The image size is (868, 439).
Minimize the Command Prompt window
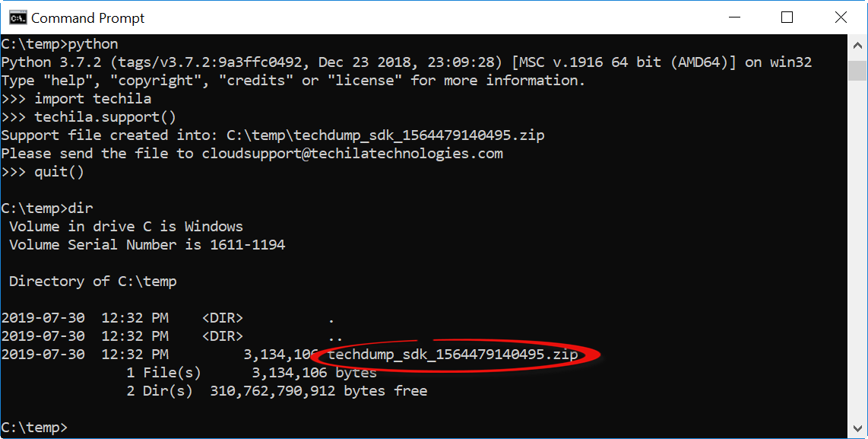click(734, 17)
